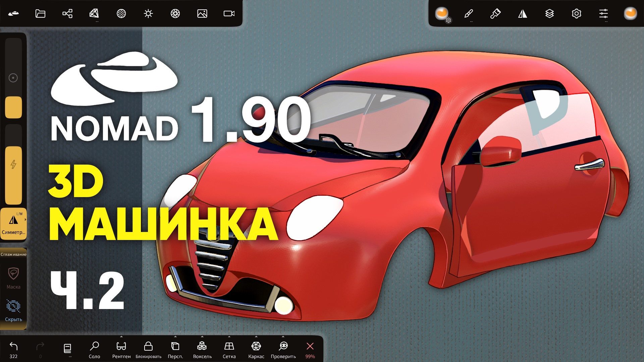Click Undo showing 322 steps

pyautogui.click(x=13, y=346)
